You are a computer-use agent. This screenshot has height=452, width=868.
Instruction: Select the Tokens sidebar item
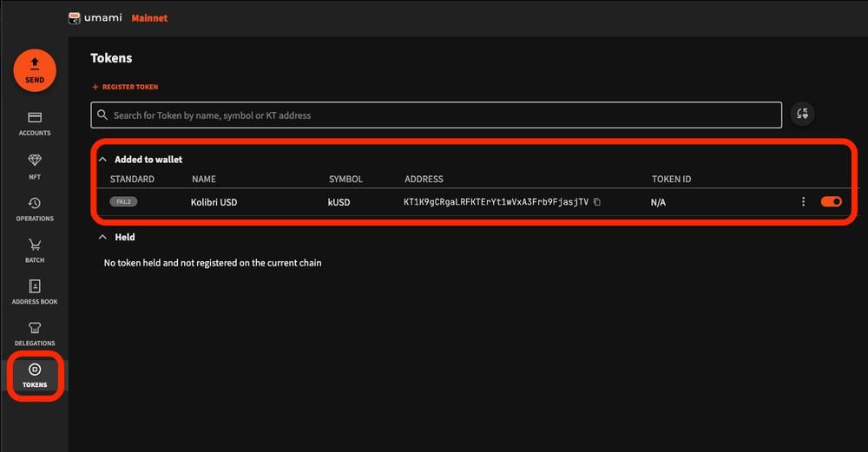35,376
